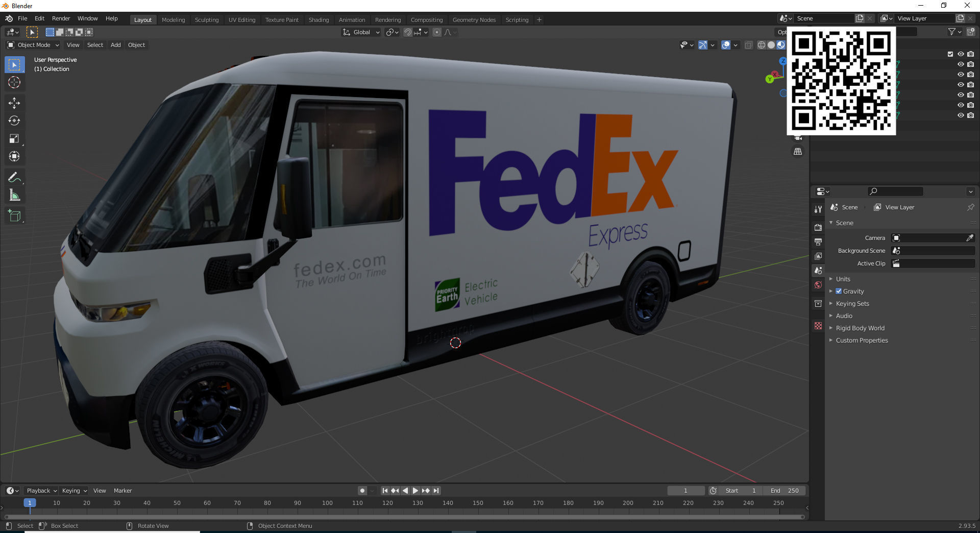The image size is (980, 533).
Task: Open the Render menu
Action: point(61,18)
